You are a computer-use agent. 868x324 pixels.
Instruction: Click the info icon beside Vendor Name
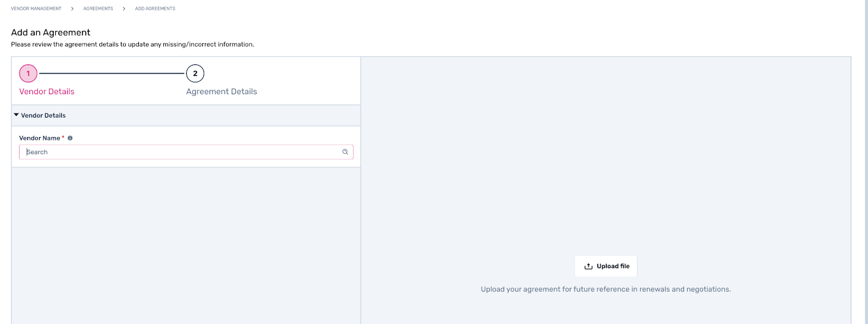[x=70, y=138]
